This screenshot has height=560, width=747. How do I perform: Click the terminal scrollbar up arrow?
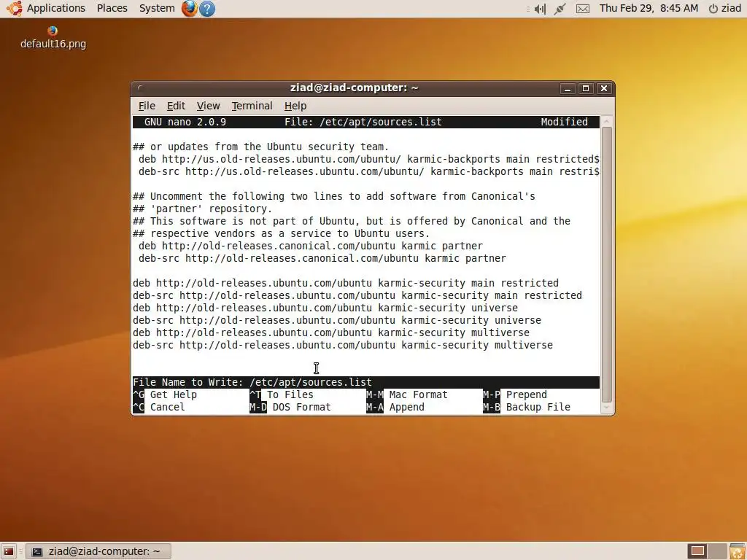pyautogui.click(x=606, y=121)
